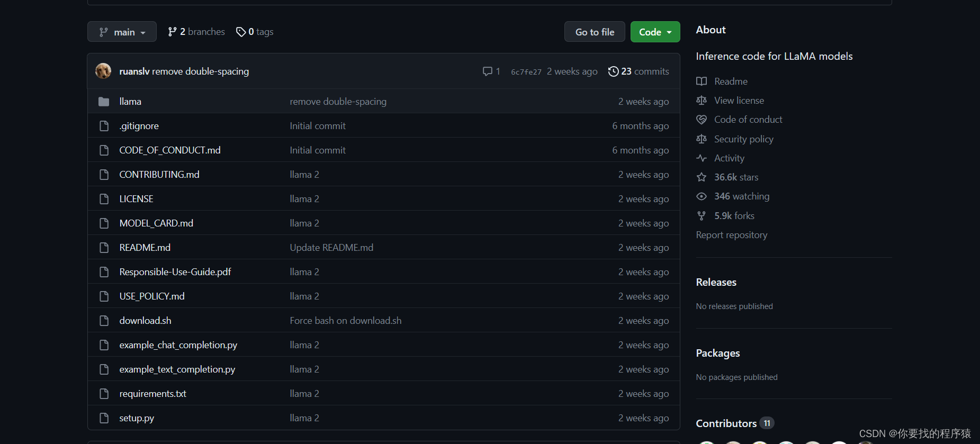Click the fork icon in About
This screenshot has height=444, width=980.
point(702,215)
